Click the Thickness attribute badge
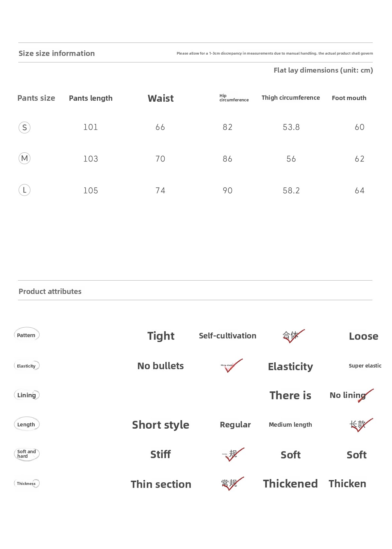The image size is (392, 549). [26, 483]
